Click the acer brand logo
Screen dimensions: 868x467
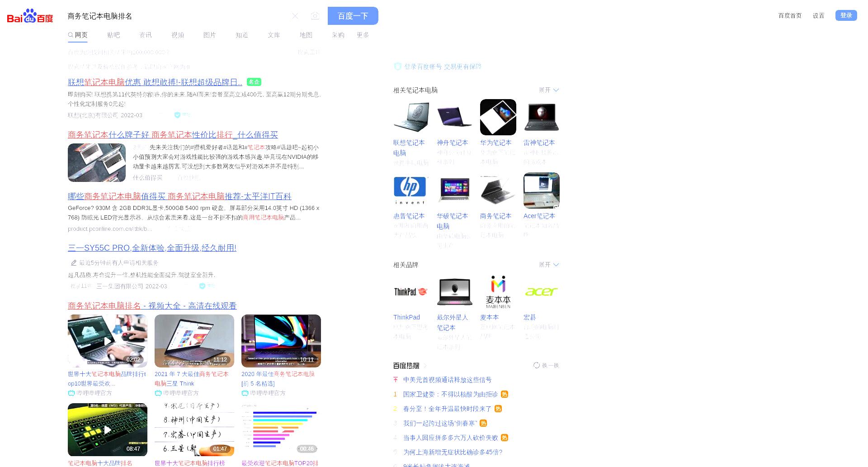point(542,292)
